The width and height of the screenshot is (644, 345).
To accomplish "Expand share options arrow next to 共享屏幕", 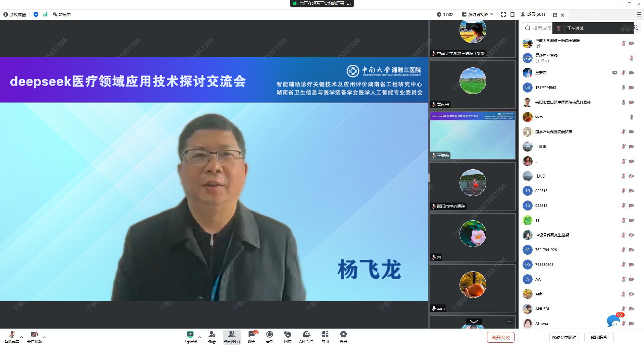I will (200, 337).
